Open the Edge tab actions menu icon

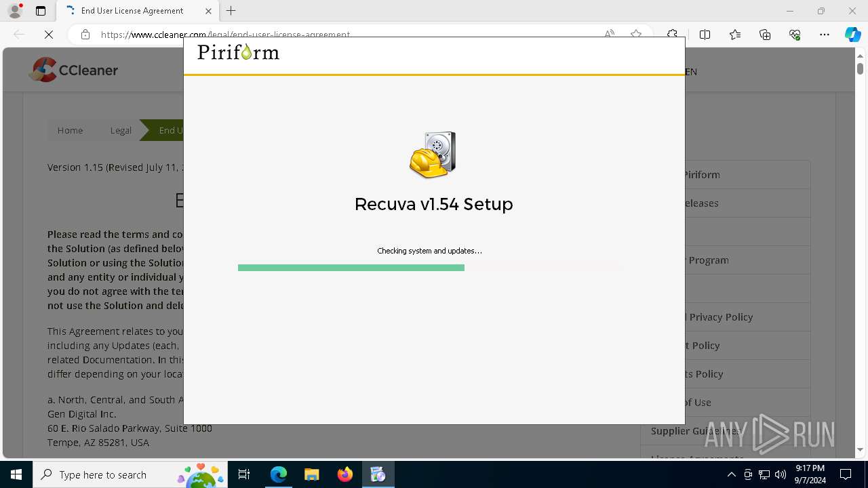click(41, 11)
